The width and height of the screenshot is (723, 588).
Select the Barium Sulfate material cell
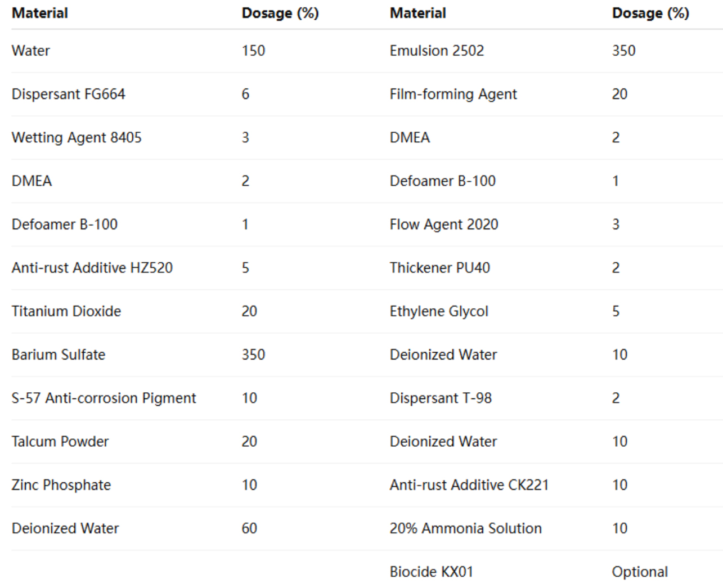coord(59,354)
